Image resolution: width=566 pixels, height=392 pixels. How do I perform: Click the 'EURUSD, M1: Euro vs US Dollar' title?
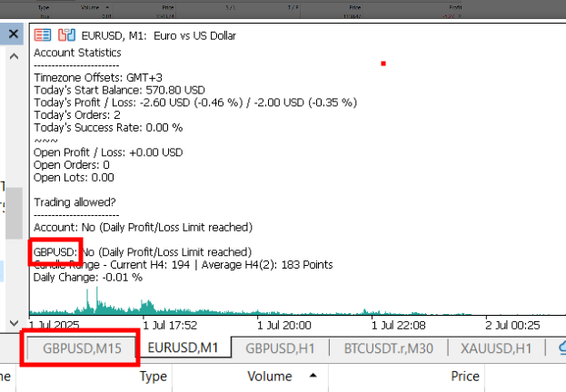coord(159,35)
